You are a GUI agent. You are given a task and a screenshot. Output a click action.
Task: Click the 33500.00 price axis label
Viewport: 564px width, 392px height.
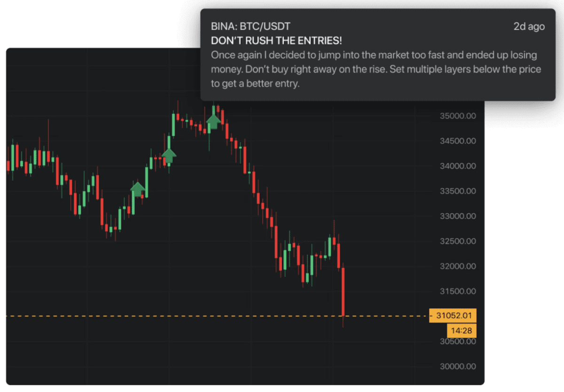[456, 191]
